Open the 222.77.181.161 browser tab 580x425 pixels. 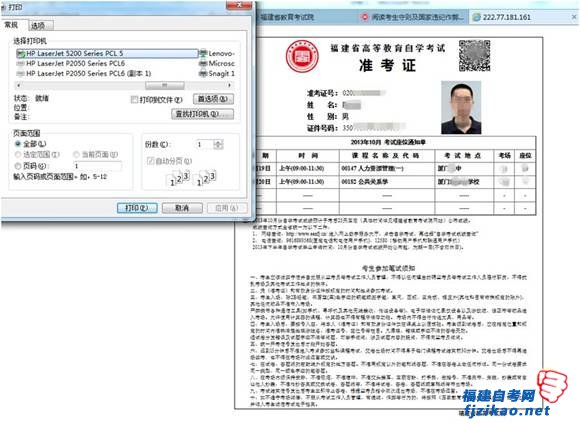click(506, 17)
